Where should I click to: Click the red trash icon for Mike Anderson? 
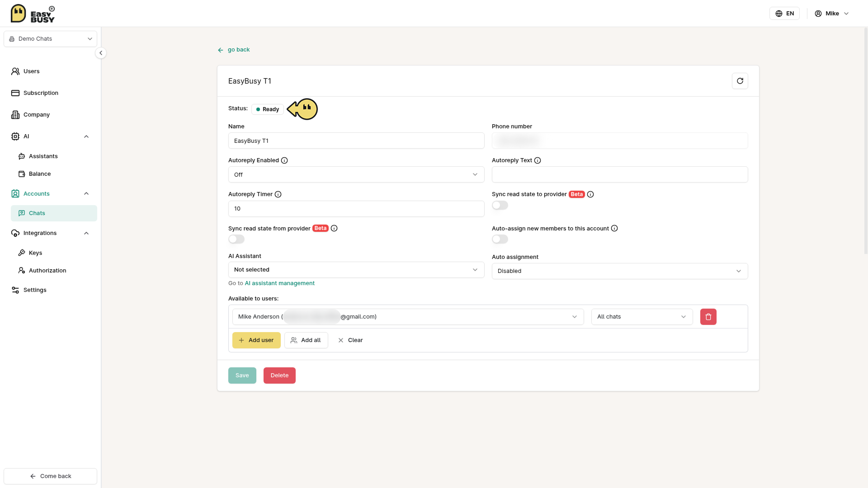708,317
